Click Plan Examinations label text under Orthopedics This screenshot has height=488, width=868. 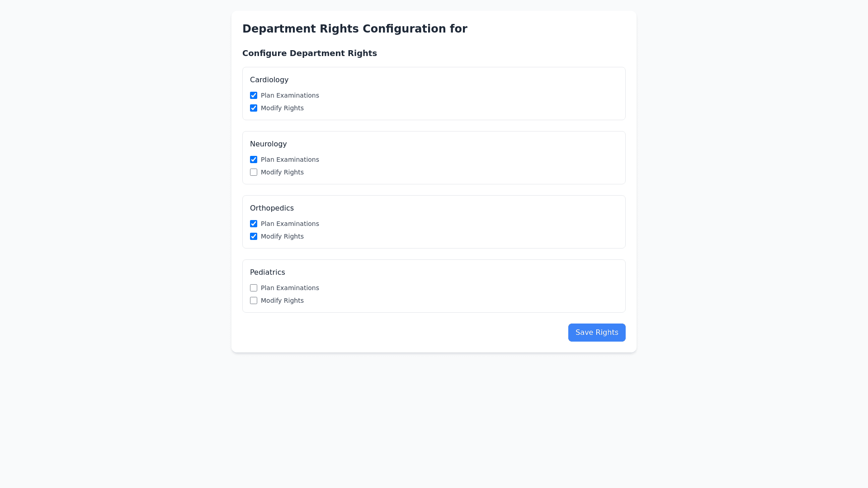pos(290,224)
